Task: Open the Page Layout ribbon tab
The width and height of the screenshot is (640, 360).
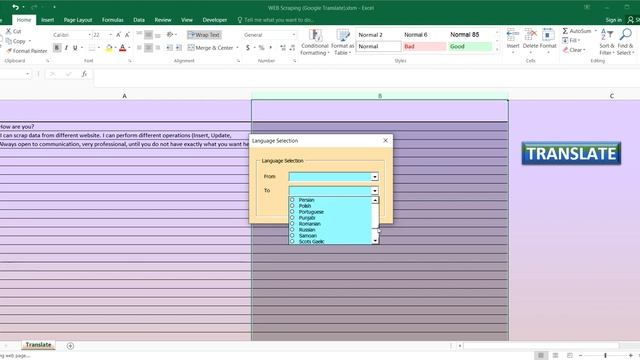Action: pos(78,20)
